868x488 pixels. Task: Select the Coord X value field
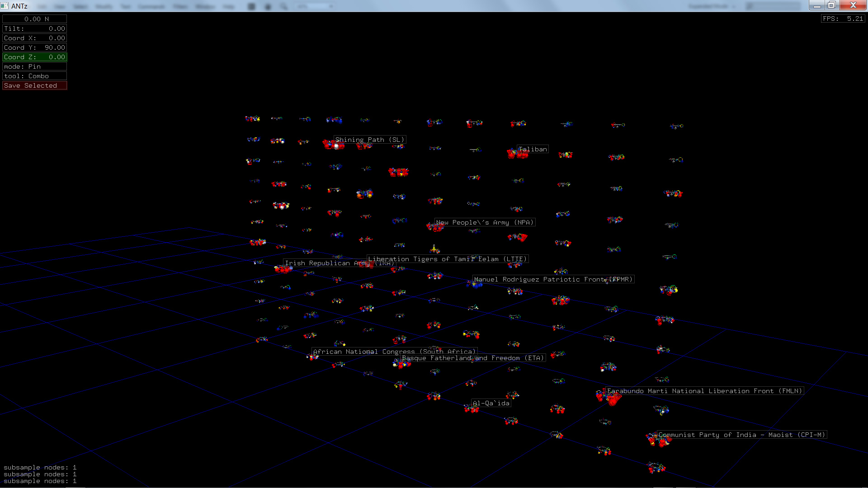click(34, 38)
